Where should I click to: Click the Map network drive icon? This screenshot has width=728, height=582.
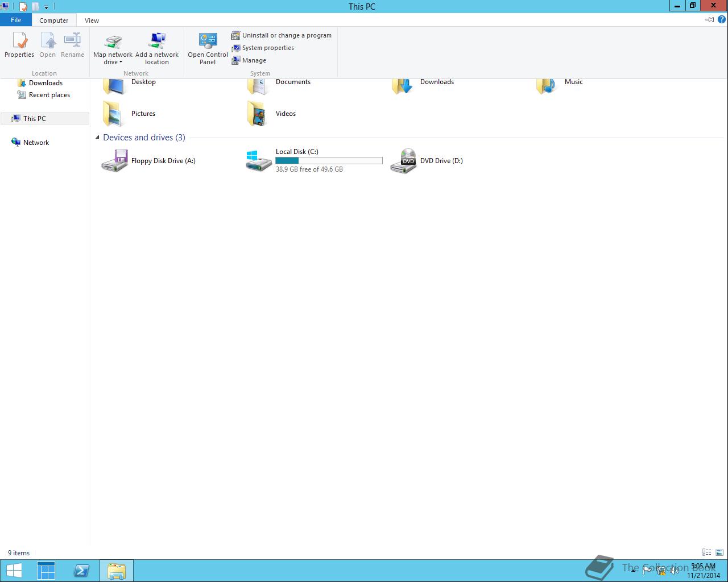click(113, 42)
